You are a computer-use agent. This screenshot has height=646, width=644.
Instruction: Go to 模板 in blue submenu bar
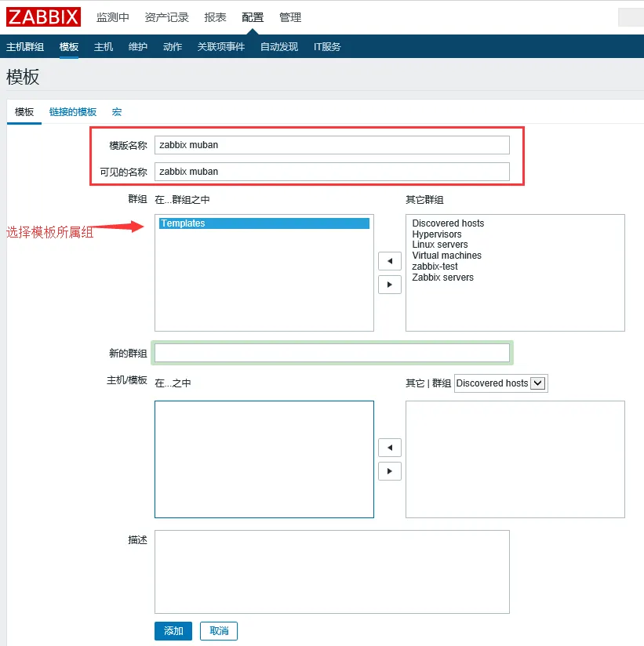pos(69,47)
